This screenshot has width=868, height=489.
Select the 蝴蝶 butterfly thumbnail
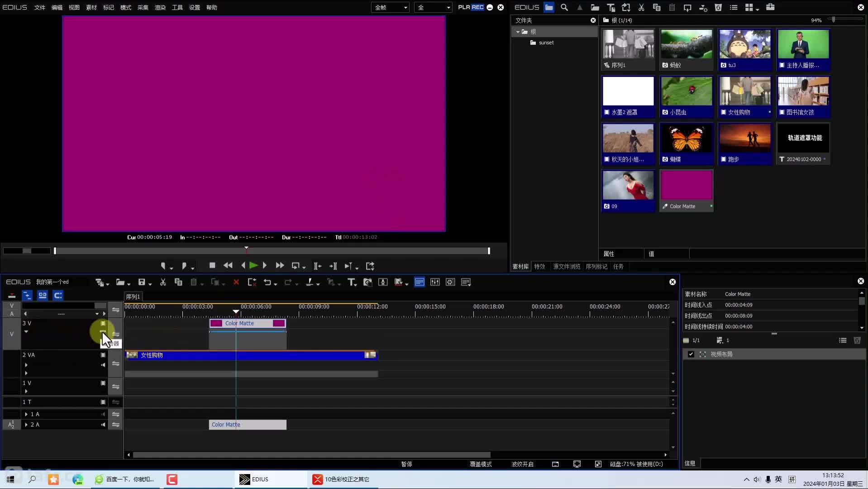tap(686, 143)
